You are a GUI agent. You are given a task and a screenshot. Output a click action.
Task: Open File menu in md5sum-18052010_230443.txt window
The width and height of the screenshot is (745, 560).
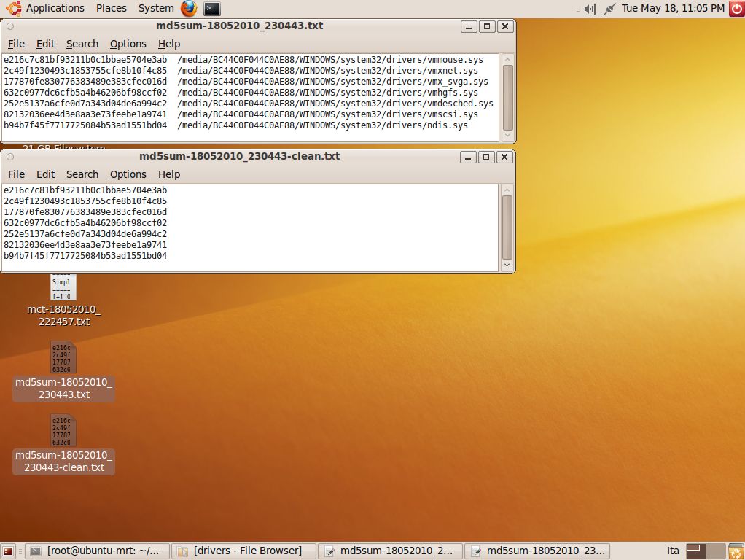point(16,44)
